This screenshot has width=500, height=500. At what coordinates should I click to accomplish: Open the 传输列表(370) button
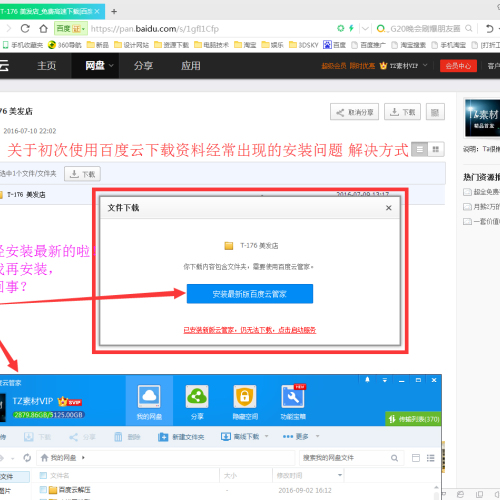pos(414,419)
